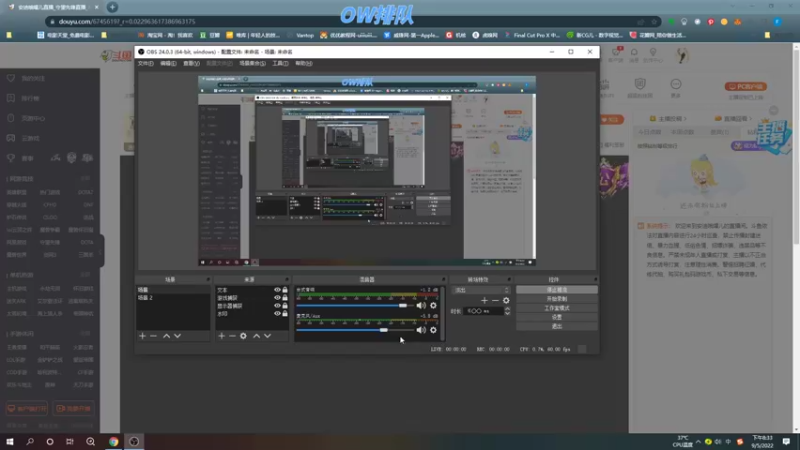Pop out the Sources panel dock button
Viewport: 800px width, 450px height.
pyautogui.click(x=287, y=280)
